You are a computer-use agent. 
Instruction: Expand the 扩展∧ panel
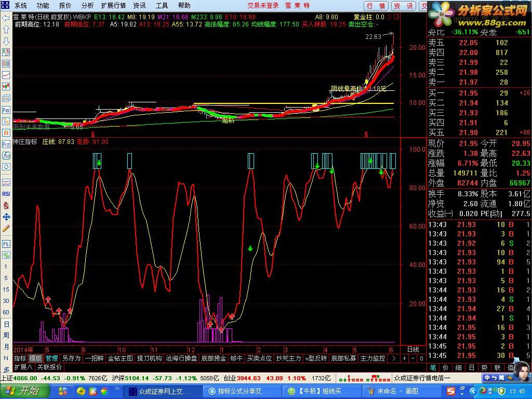23,367
